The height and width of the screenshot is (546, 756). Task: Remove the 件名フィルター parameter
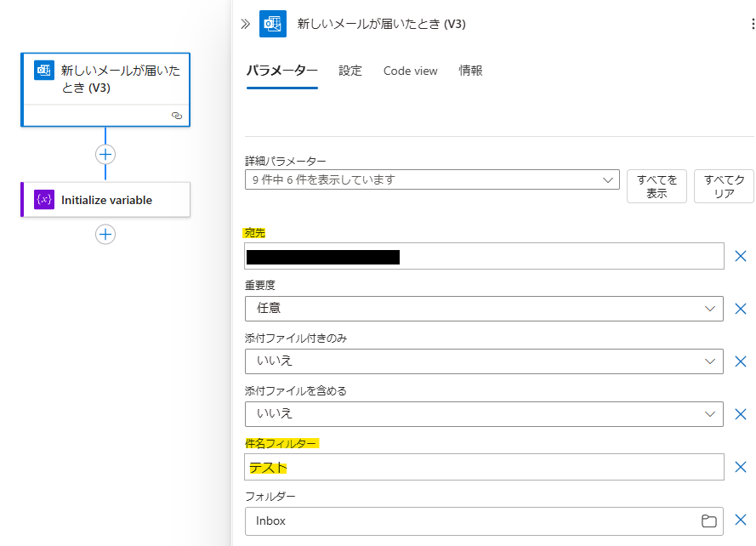(x=741, y=467)
